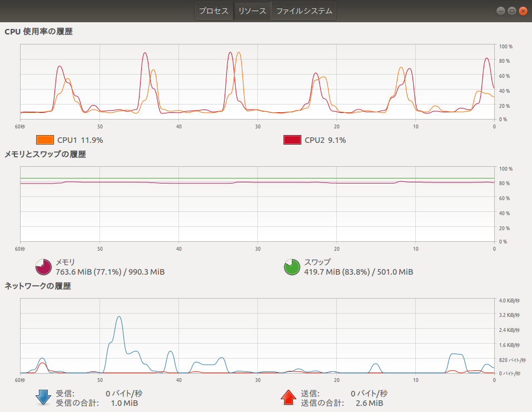Viewport: 532px width, 412px height.
Task: Select the リソース tab
Action: [x=252, y=11]
